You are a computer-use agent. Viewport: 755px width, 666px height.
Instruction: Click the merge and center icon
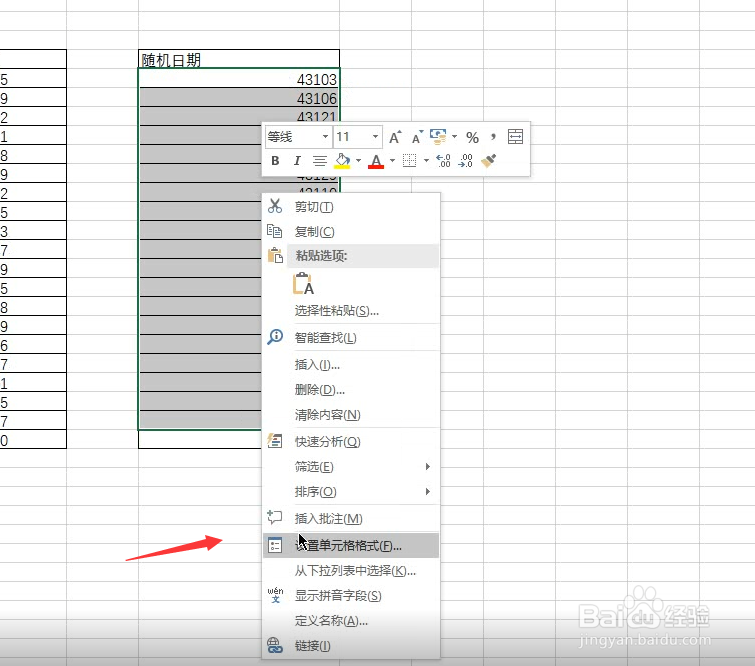515,137
